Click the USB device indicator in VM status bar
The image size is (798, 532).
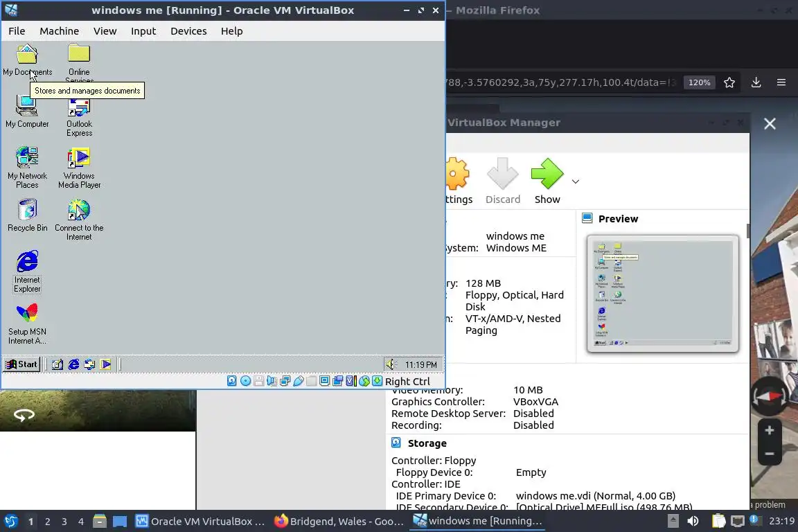click(299, 381)
